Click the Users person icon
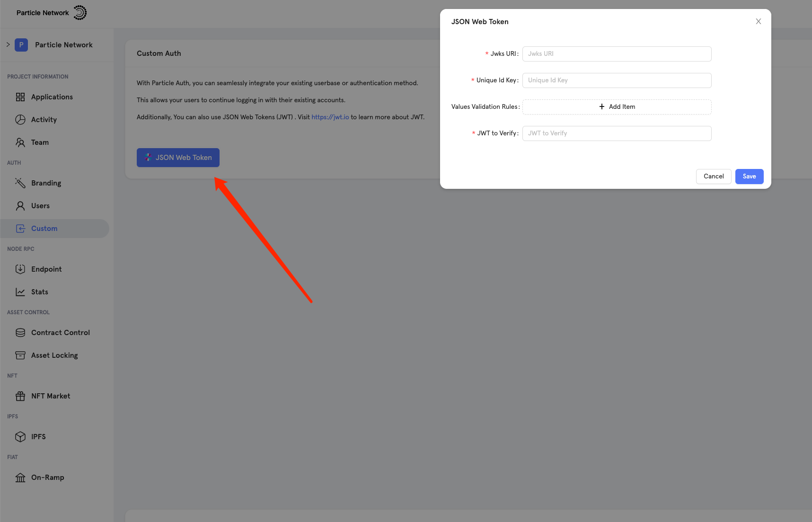The height and width of the screenshot is (522, 812). click(x=20, y=206)
